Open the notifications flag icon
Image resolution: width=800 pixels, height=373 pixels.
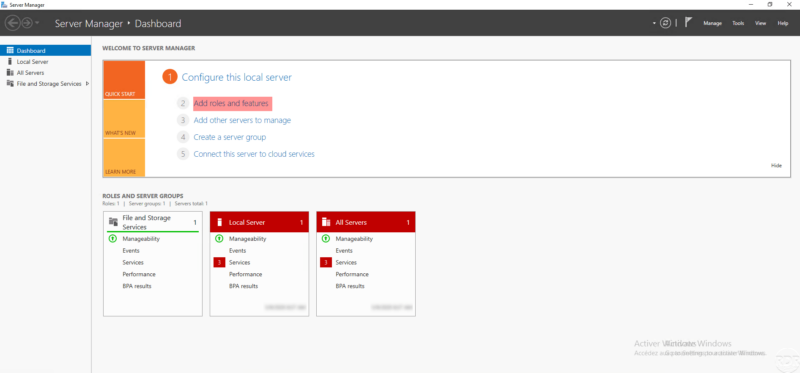click(x=688, y=22)
